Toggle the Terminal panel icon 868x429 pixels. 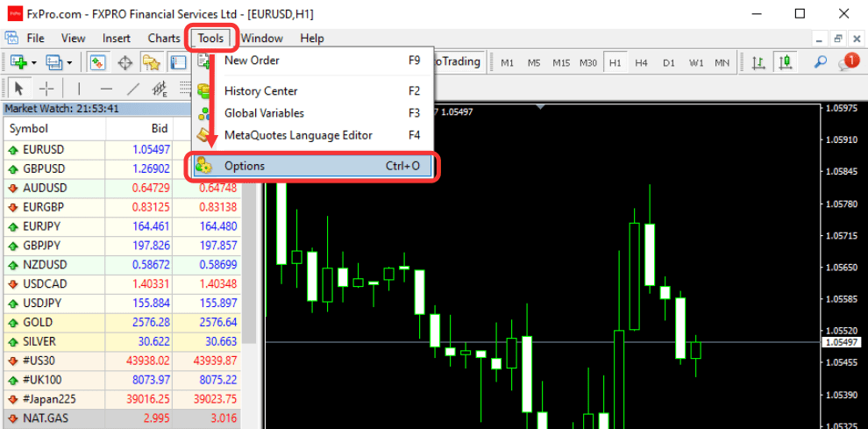tap(178, 62)
